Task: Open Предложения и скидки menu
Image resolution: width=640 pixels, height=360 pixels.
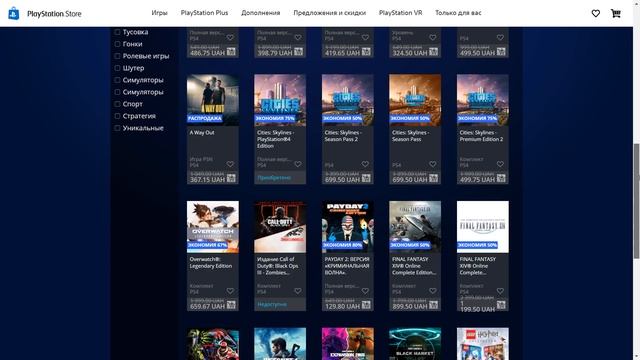Action: (x=329, y=13)
